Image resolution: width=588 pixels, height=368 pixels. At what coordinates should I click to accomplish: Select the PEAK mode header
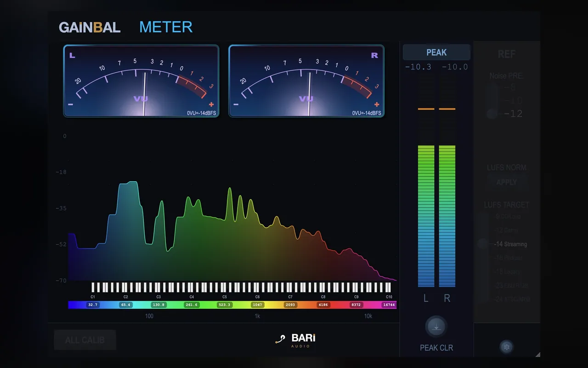(436, 52)
